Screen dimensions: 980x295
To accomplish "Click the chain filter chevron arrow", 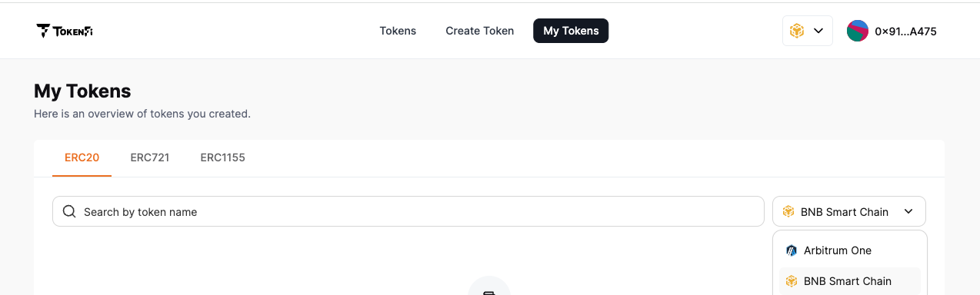I will [908, 211].
